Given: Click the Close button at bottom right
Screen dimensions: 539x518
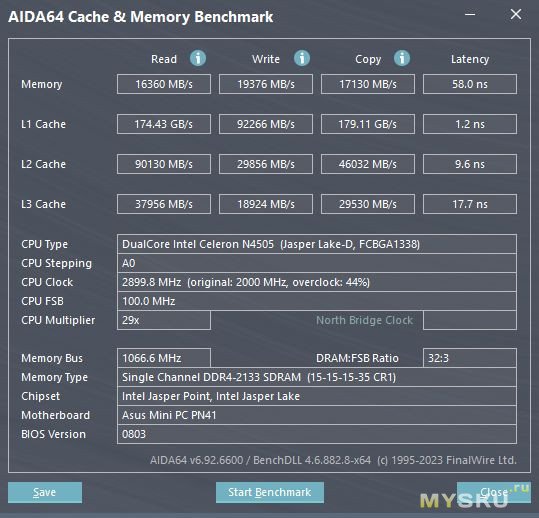Looking at the screenshot, I should [x=494, y=492].
